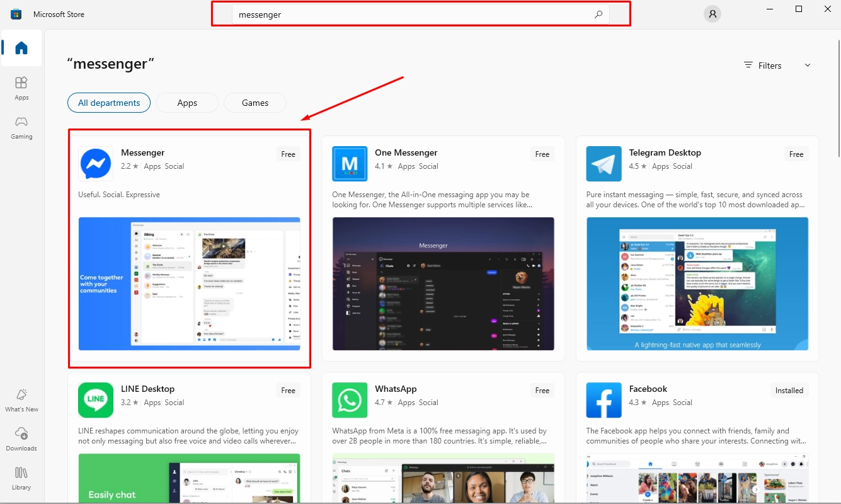Open the LINE Desktop 'Easily chat' thumbnail
Viewport: 841px width, 504px height.
point(190,478)
